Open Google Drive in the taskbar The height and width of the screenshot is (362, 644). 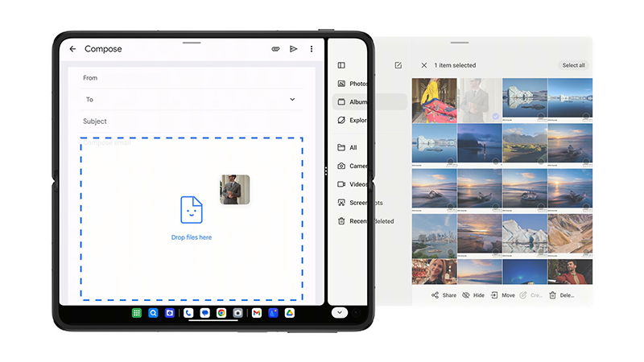(x=289, y=313)
